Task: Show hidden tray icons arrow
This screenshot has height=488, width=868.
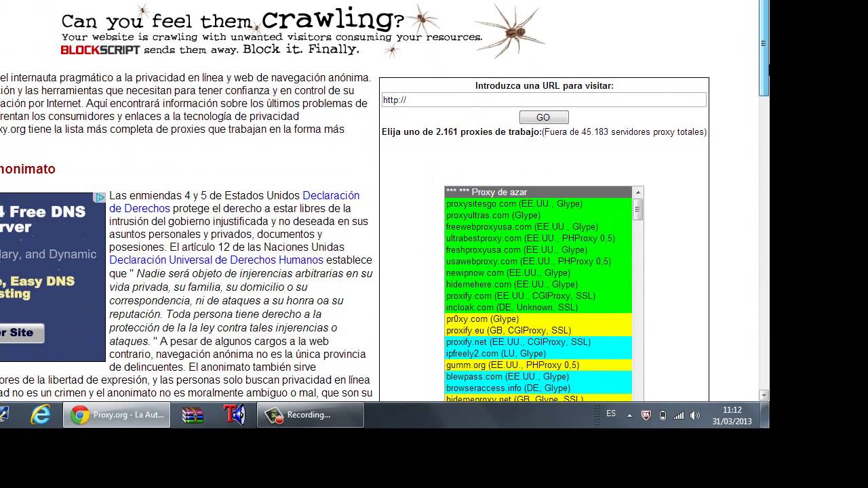Action: click(x=629, y=415)
